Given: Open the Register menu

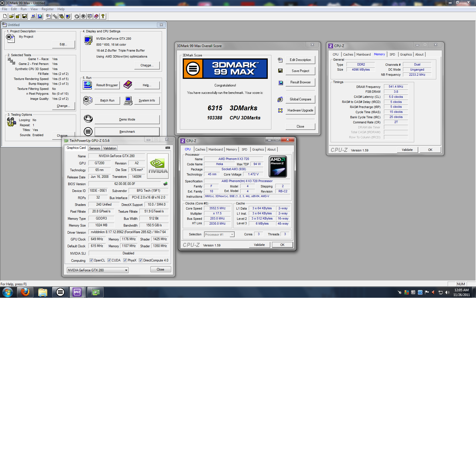Looking at the screenshot, I should [48, 9].
